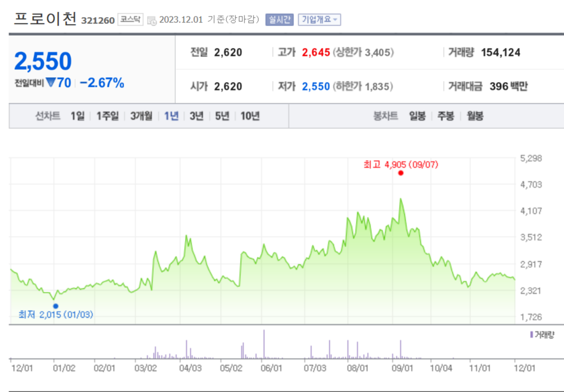Image resolution: width=564 pixels, height=392 pixels.
Task: Click the purple 거래량 legend marker
Action: (x=532, y=334)
